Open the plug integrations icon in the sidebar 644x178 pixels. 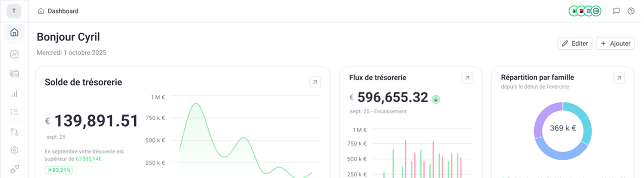[x=14, y=168]
